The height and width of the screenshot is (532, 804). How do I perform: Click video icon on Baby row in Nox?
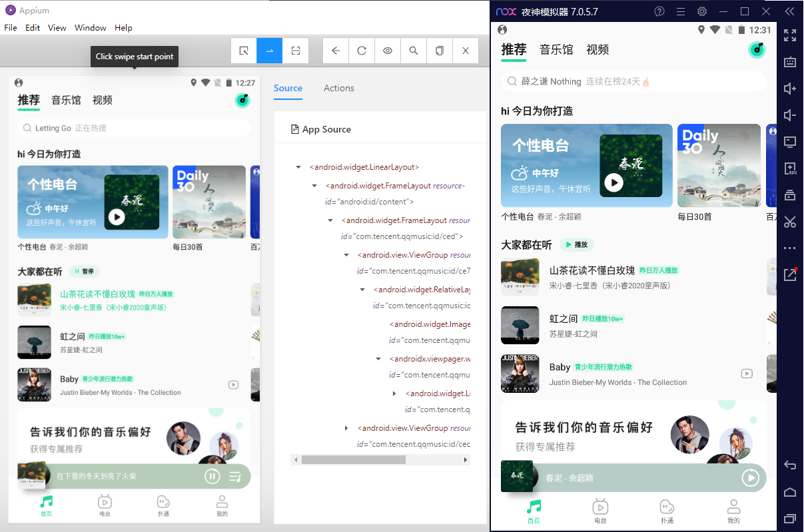[747, 374]
